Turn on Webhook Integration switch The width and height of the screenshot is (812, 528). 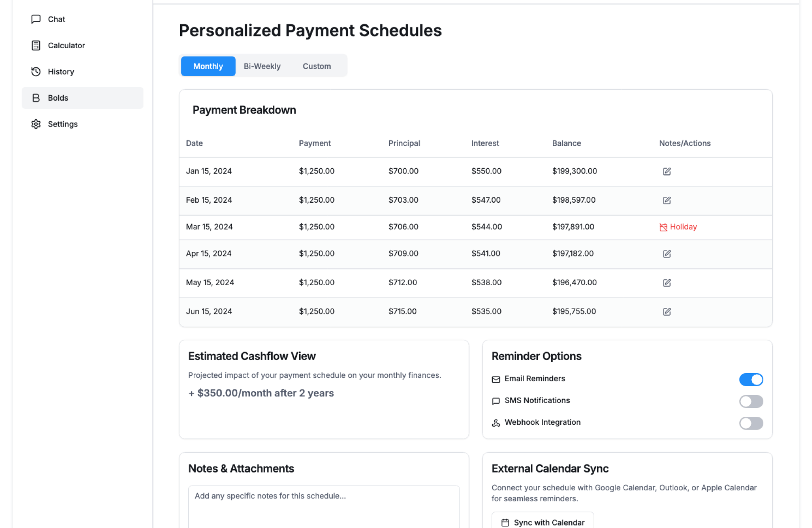pyautogui.click(x=751, y=423)
